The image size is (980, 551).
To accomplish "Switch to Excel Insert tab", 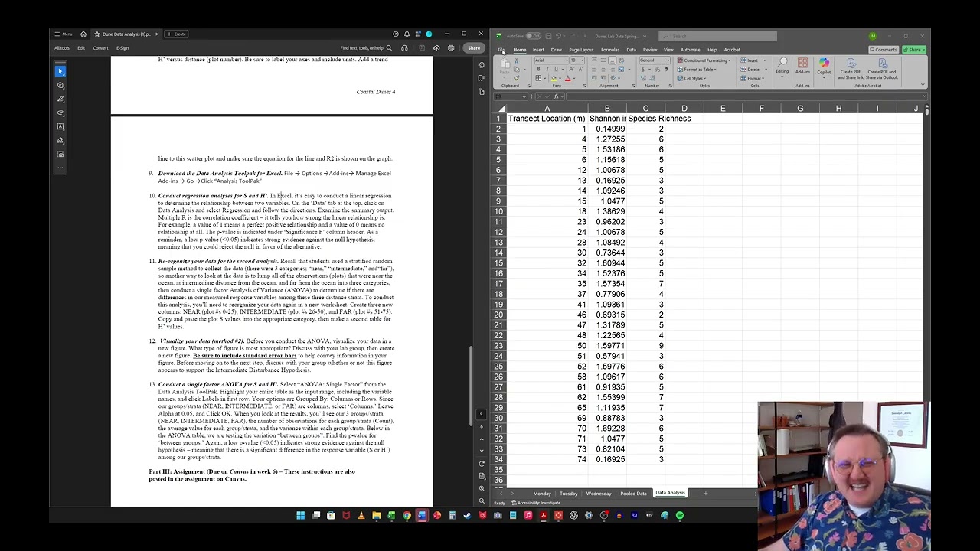I will [538, 50].
